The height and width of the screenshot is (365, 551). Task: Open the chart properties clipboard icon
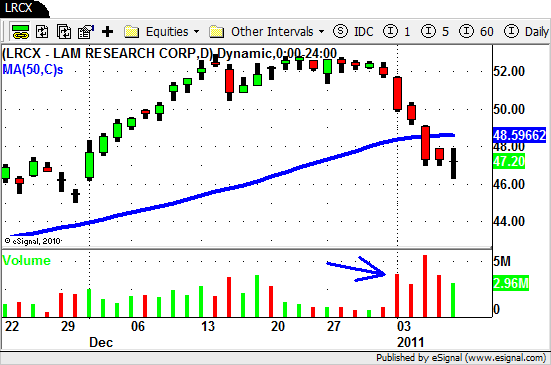(86, 32)
